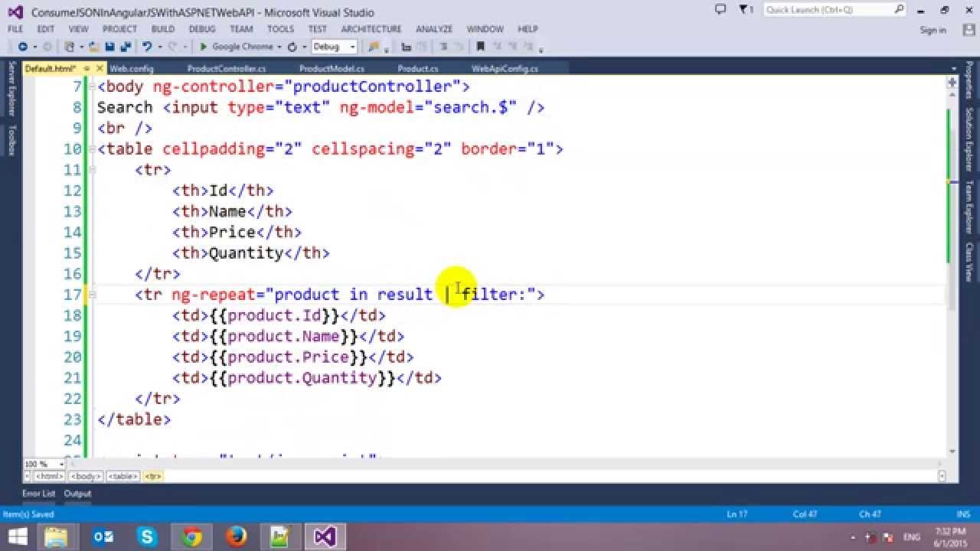The height and width of the screenshot is (551, 980).
Task: Open the Server Explorer side tab
Action: tap(11, 88)
